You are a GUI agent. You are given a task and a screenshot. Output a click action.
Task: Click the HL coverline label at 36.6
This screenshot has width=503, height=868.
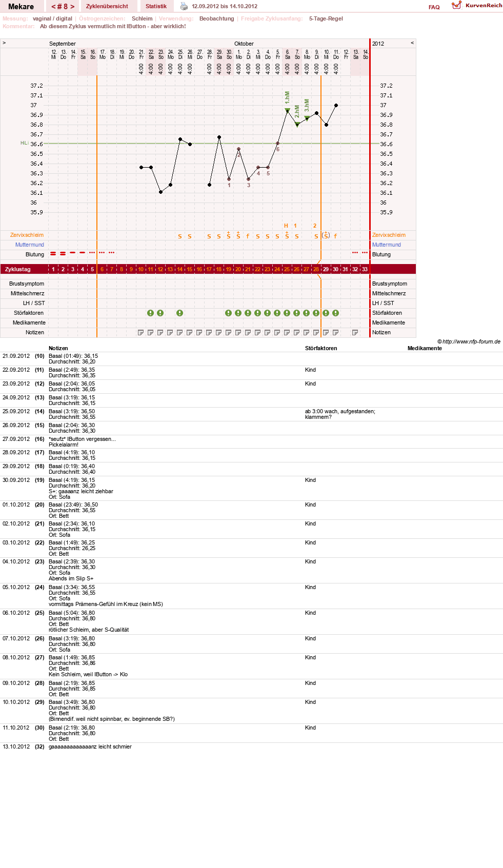24,143
